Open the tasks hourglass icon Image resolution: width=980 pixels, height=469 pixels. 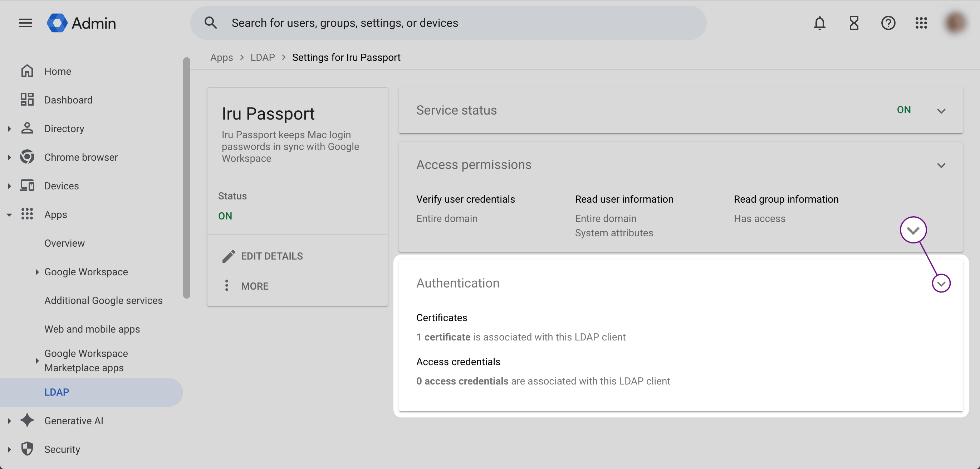pyautogui.click(x=854, y=23)
